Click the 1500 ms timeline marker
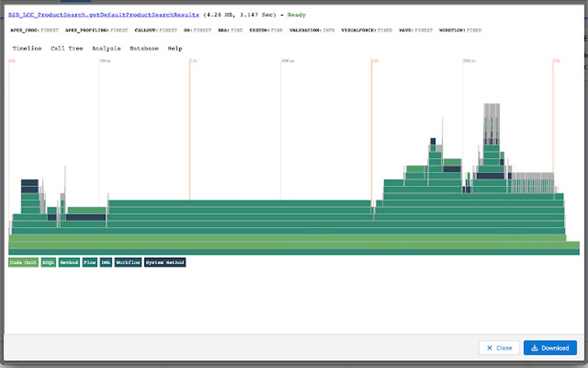Image resolution: width=588 pixels, height=368 pixels. (288, 61)
